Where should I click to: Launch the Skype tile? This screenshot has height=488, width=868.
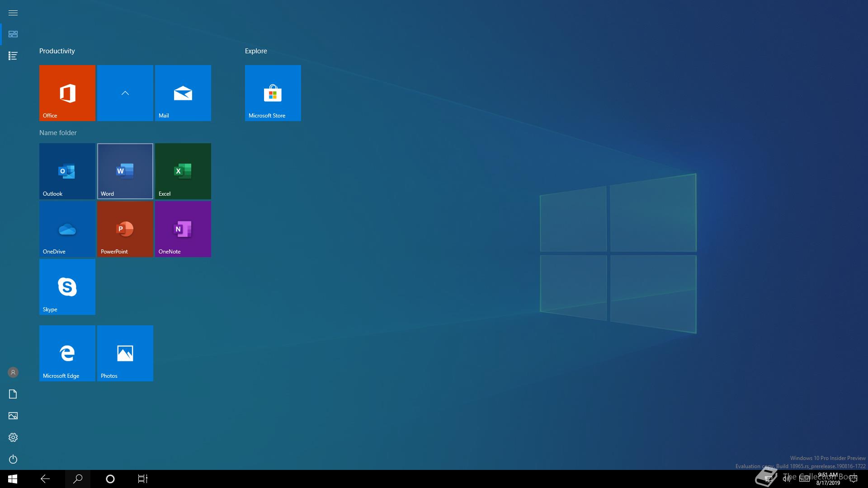tap(67, 287)
